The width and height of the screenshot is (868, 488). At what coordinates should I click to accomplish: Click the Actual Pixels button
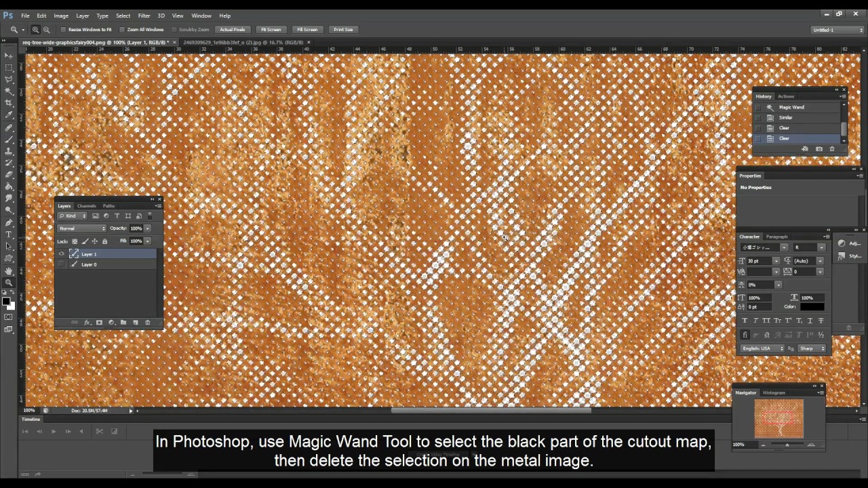coord(232,30)
